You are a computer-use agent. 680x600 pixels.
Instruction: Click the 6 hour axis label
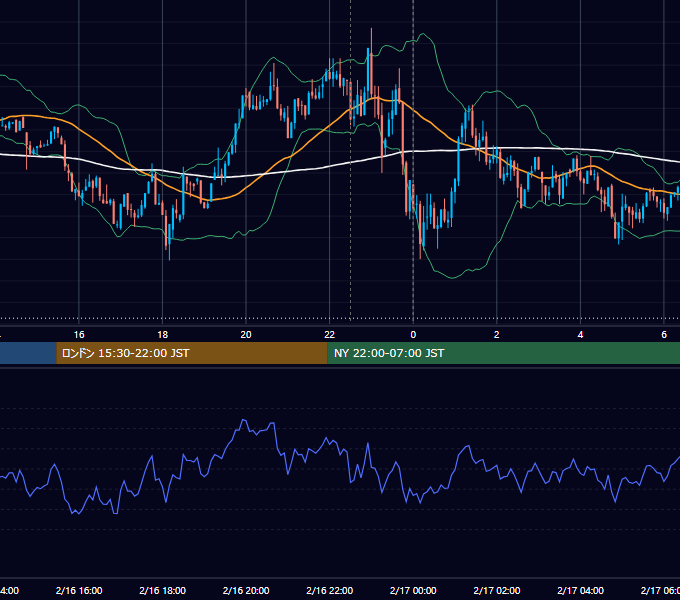[x=664, y=335]
